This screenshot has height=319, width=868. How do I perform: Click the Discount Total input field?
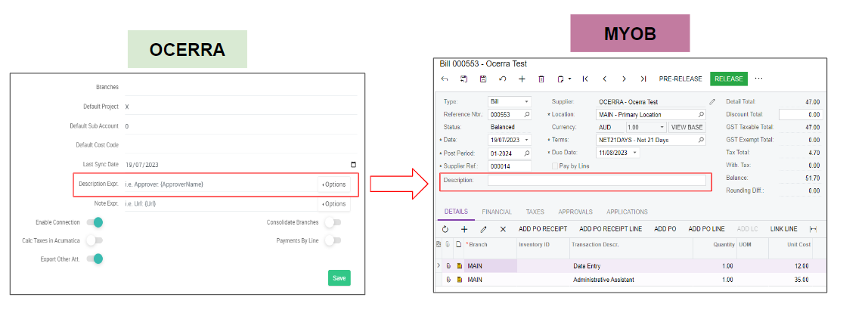point(801,115)
